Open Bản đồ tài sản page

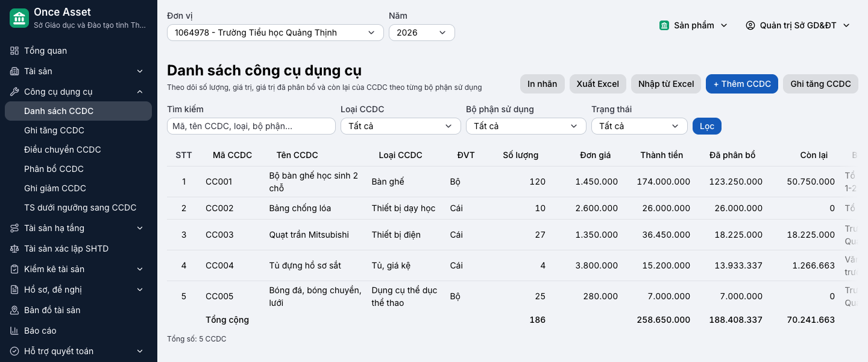point(78,310)
